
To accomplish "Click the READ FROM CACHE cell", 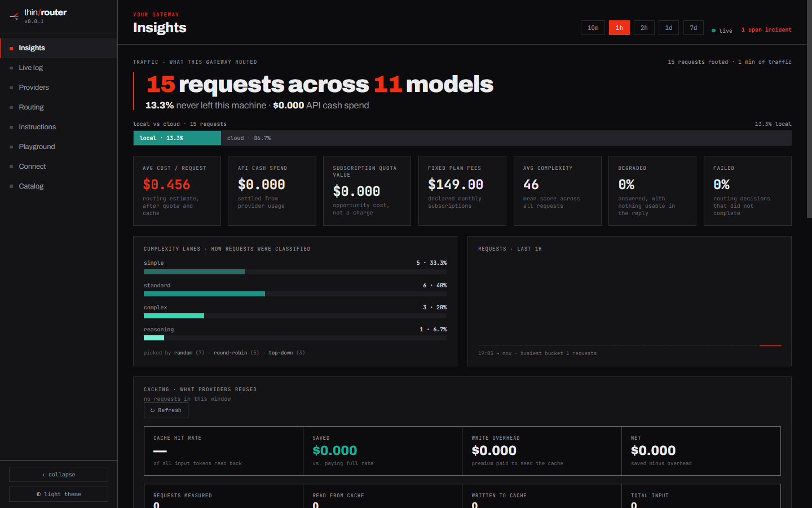I will click(382, 496).
